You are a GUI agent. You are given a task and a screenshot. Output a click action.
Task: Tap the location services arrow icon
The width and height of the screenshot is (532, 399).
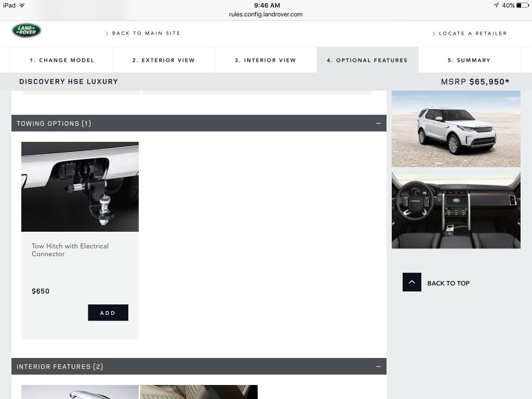pyautogui.click(x=496, y=5)
